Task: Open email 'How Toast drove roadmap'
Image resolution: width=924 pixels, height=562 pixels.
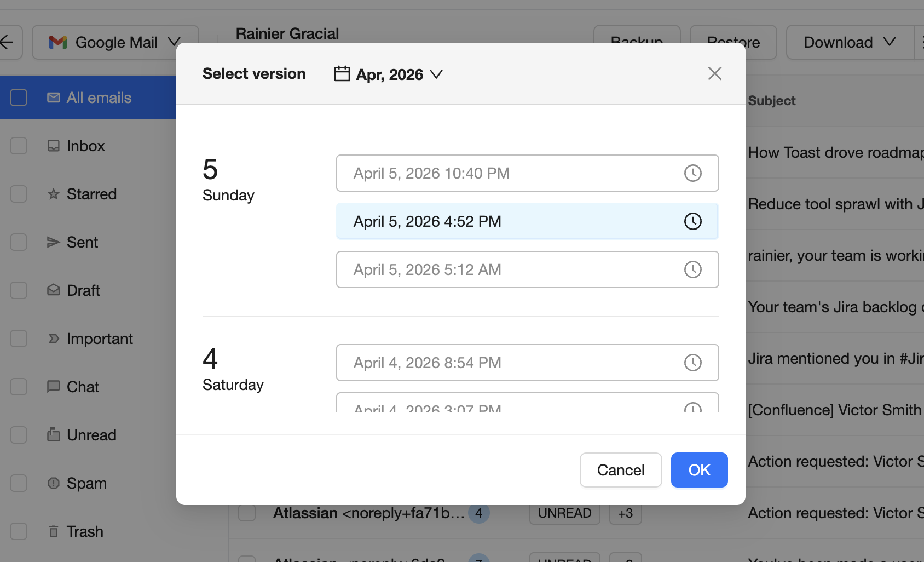Action: coord(835,152)
